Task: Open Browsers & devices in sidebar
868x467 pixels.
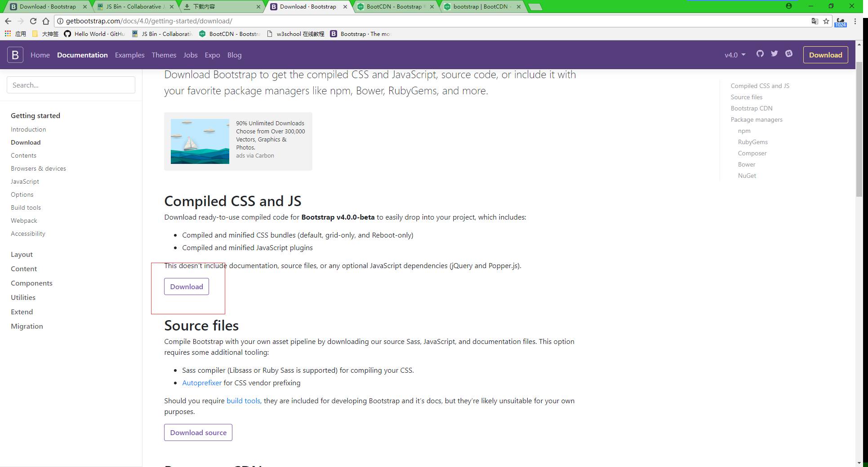Action: tap(38, 168)
